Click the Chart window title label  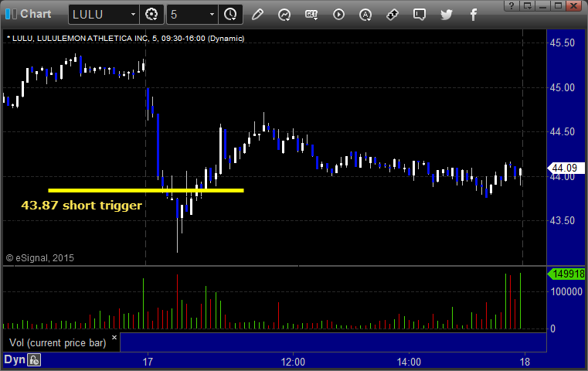[x=36, y=14]
